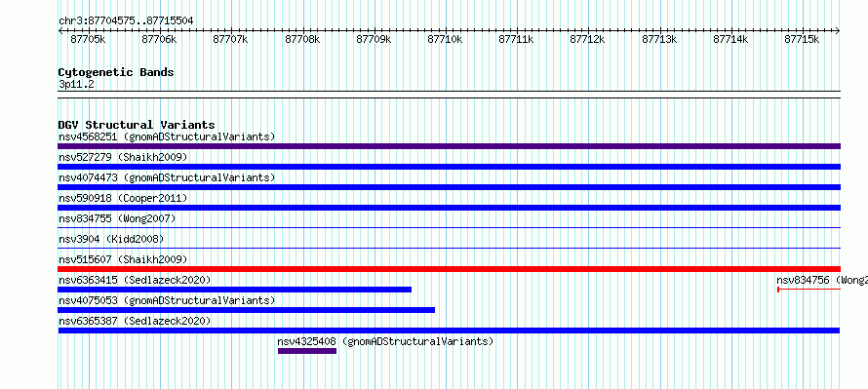
Task: Open the nsv527279 (Shaikh2009) label
Action: coord(123,157)
